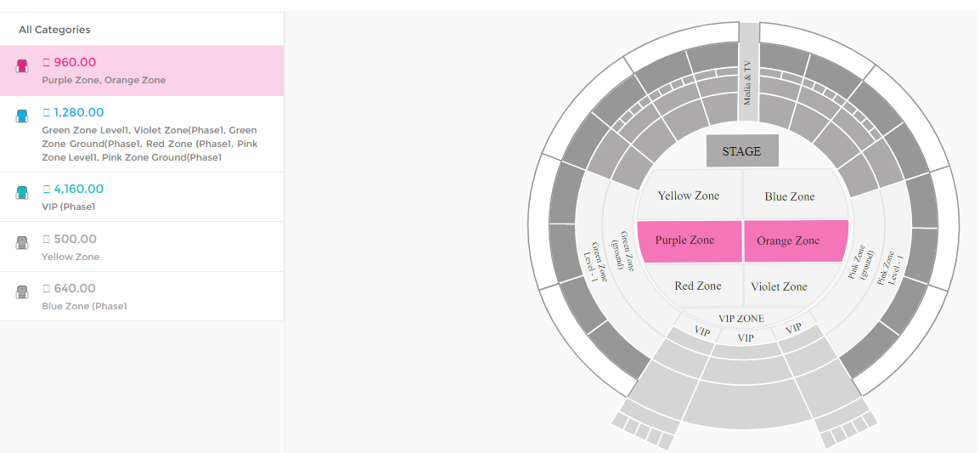Select the Purple Zone on the seat map
Viewport: 980px width, 453px height.
(689, 241)
